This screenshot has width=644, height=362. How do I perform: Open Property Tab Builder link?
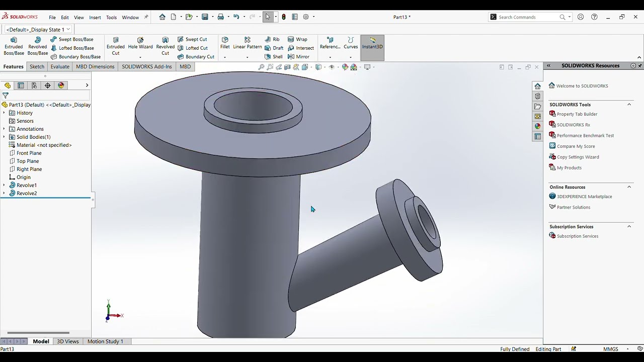point(577,114)
